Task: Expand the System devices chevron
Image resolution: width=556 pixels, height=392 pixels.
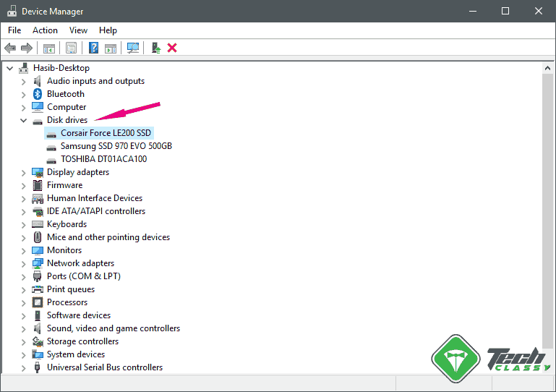Action: point(23,355)
